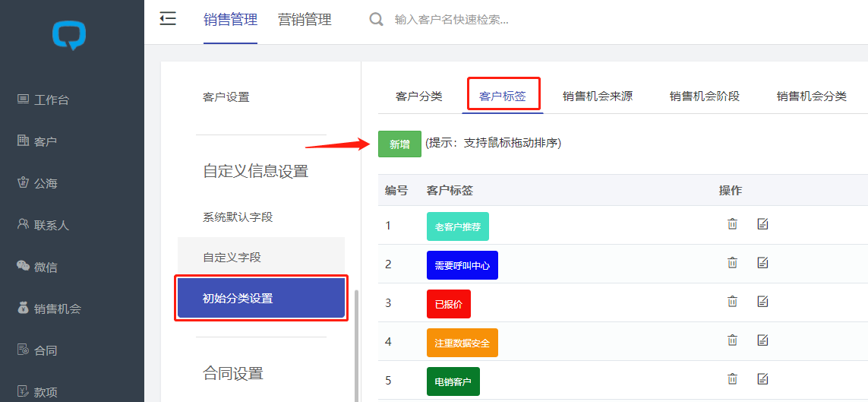868x402 pixels.
Task: Open the 销售机会分类 tab
Action: click(x=812, y=96)
